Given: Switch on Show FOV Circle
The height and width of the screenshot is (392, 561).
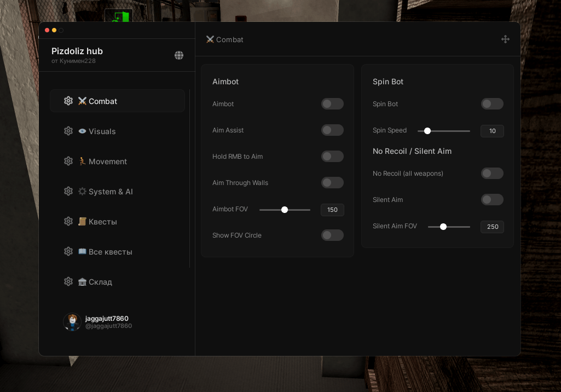Looking at the screenshot, I should point(332,235).
